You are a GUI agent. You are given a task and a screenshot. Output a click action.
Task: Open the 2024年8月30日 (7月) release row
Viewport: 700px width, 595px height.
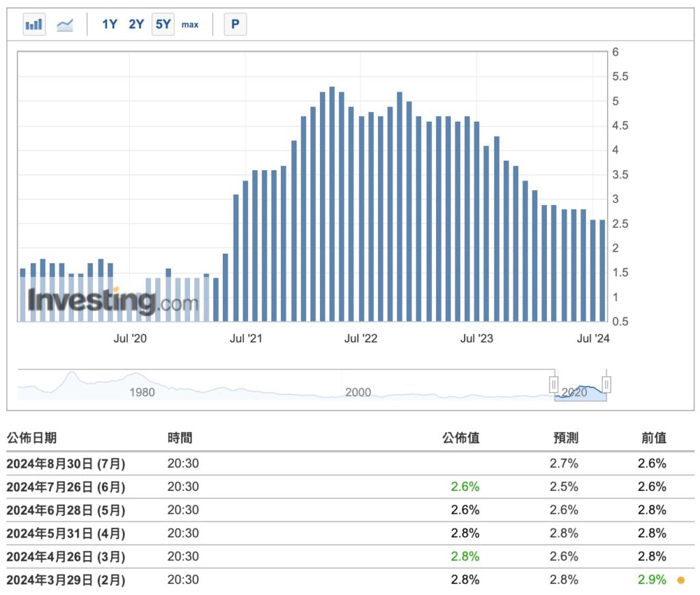click(x=66, y=464)
